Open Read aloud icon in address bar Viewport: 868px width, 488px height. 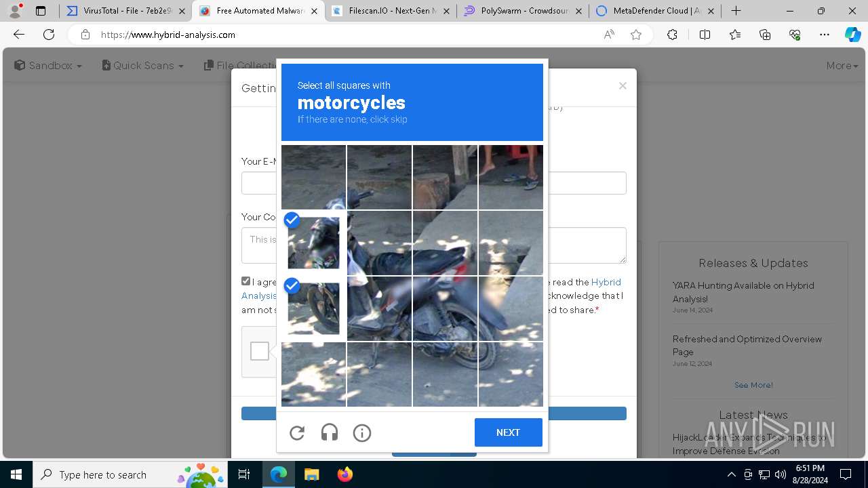(609, 35)
